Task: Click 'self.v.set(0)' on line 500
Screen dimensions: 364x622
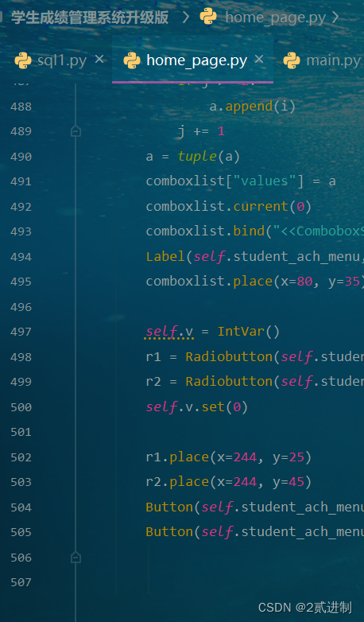Action: click(197, 407)
